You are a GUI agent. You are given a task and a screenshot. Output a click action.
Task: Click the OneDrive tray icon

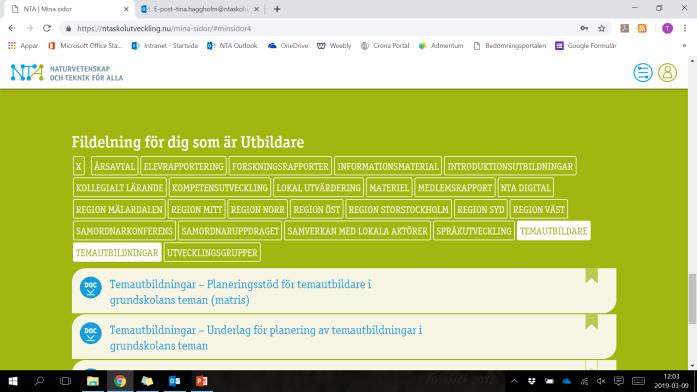coord(566,381)
